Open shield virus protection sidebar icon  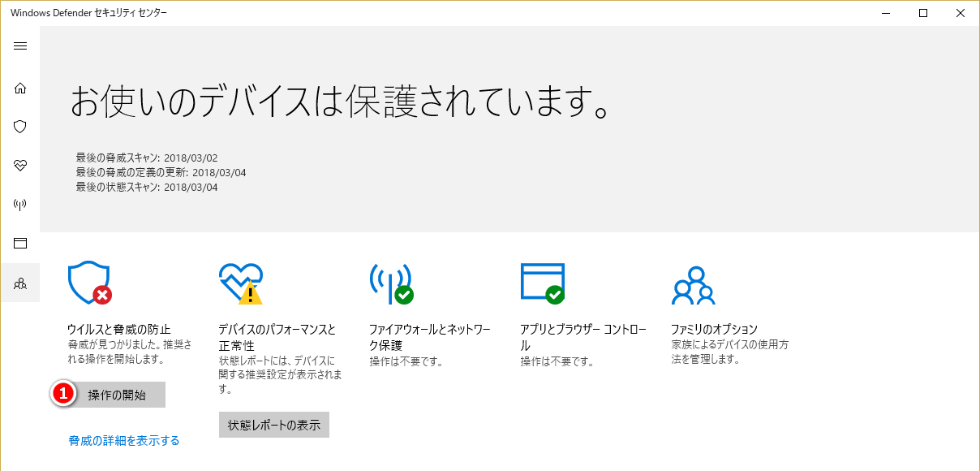[20, 127]
